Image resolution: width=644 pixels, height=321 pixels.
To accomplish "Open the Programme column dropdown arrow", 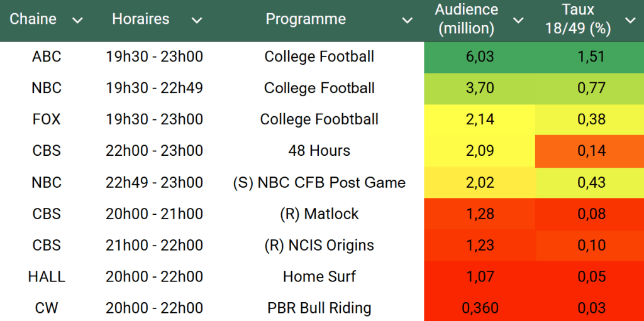I will pos(408,20).
